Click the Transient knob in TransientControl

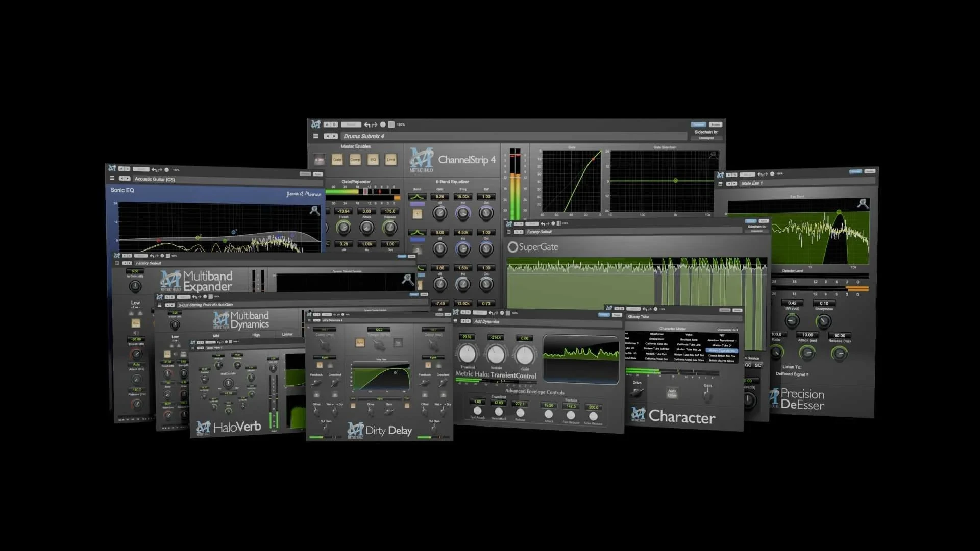pos(467,354)
